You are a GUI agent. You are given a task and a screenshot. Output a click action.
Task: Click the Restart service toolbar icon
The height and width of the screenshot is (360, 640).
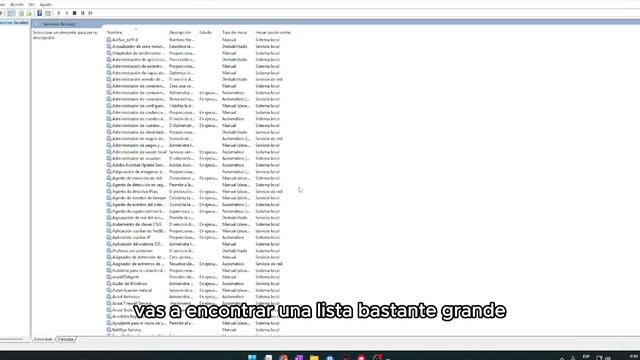90,13
